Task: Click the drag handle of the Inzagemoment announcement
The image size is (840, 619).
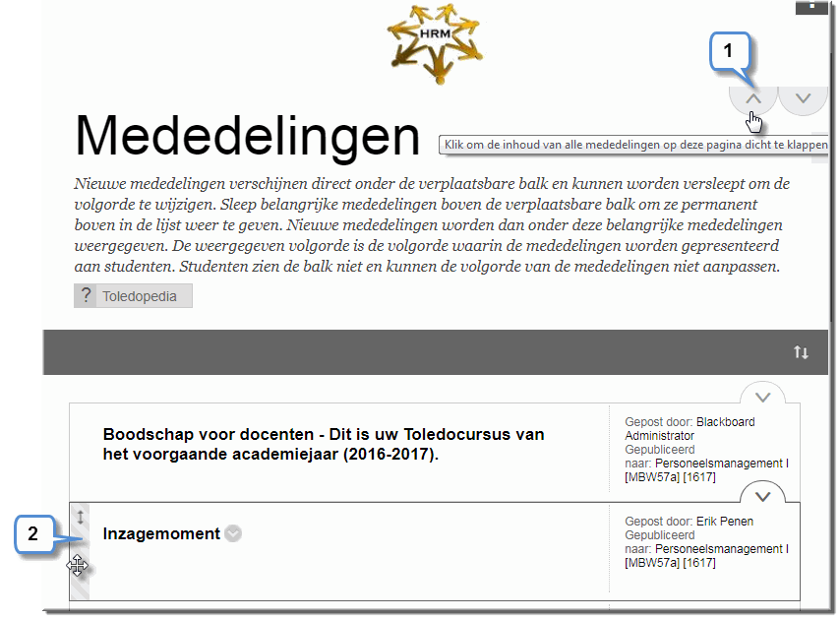Action: click(x=80, y=551)
